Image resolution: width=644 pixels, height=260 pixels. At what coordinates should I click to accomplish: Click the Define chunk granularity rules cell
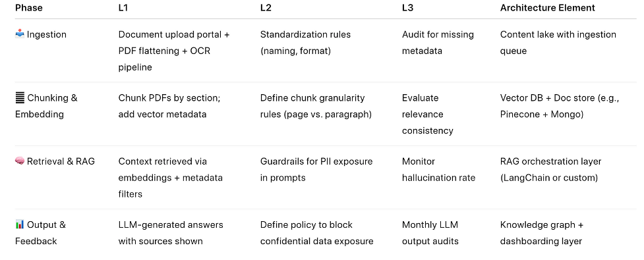(x=316, y=106)
